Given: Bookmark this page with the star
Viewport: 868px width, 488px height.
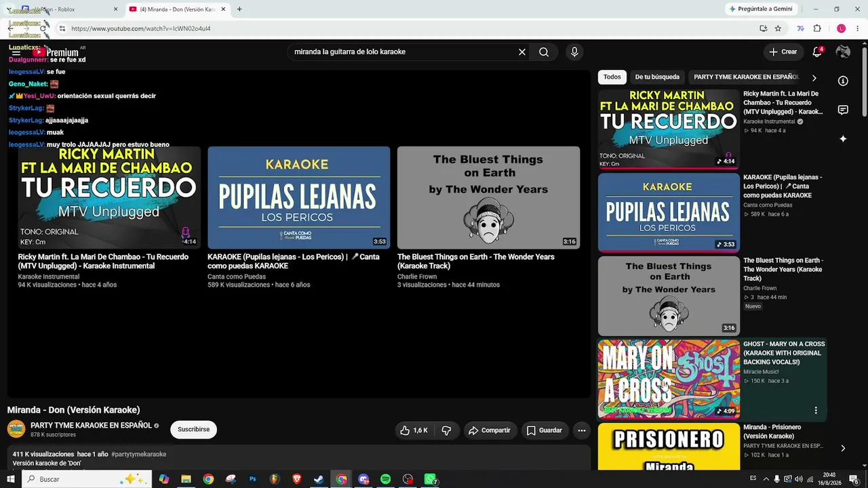Looking at the screenshot, I should coord(778,28).
